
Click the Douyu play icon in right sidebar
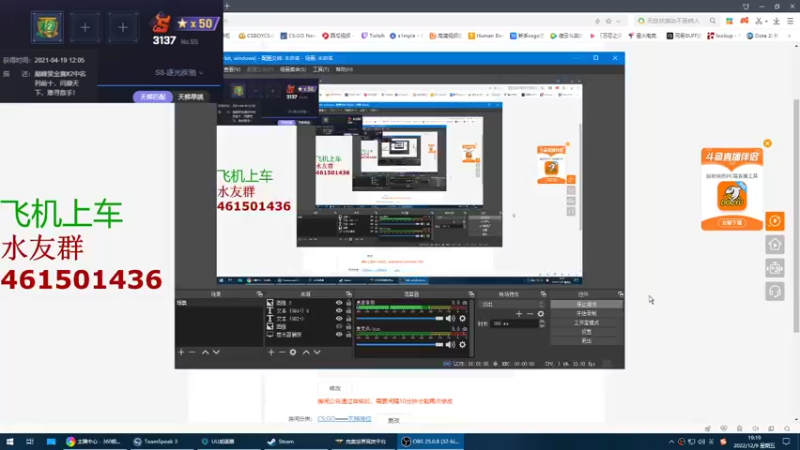[x=774, y=221]
